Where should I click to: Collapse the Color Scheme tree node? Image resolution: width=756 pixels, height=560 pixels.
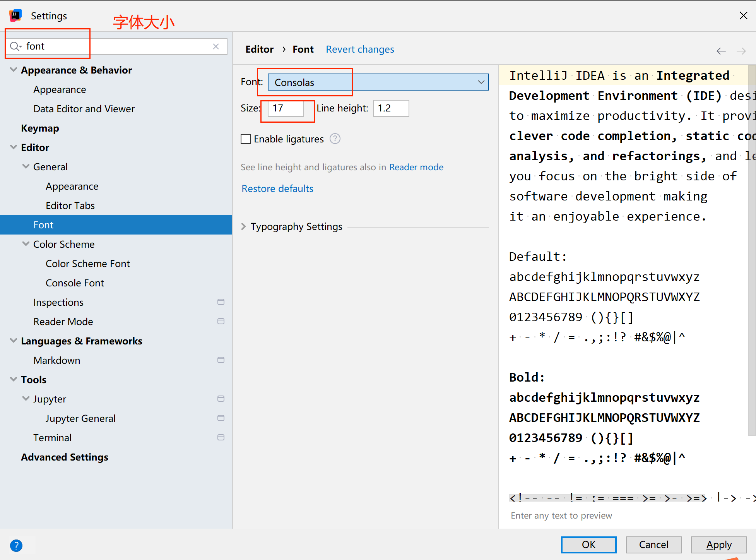point(26,244)
